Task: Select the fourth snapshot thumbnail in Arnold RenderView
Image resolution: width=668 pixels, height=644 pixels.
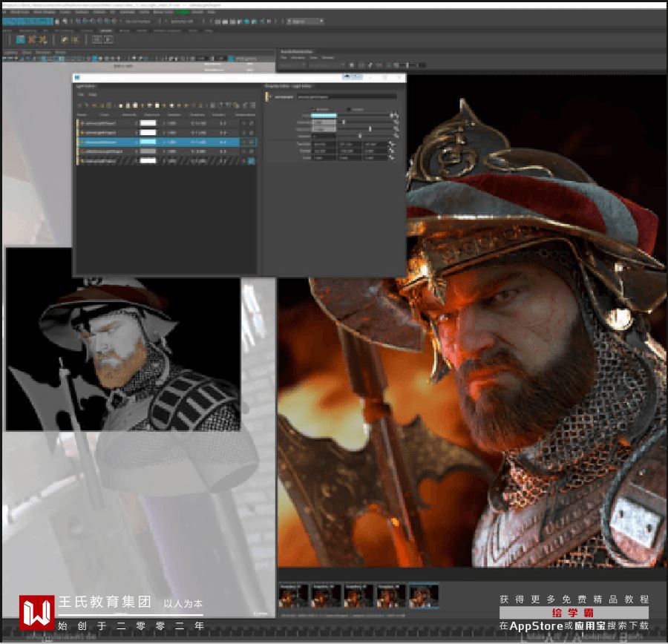Action: [391, 596]
